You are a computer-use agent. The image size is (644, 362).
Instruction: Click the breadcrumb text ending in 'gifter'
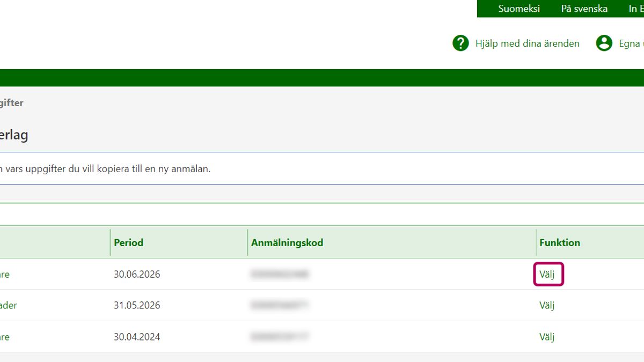11,102
